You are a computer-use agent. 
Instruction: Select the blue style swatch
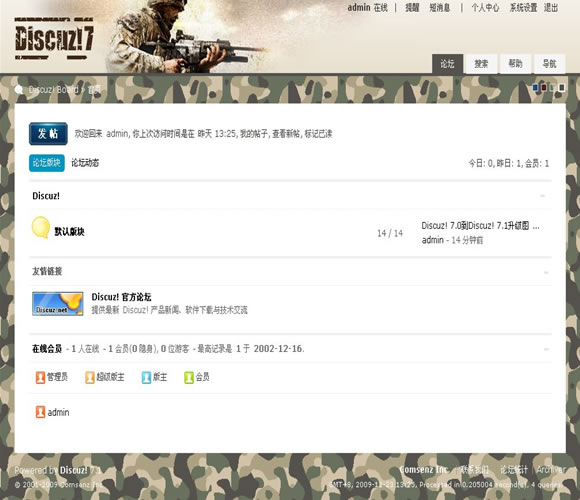[535, 88]
